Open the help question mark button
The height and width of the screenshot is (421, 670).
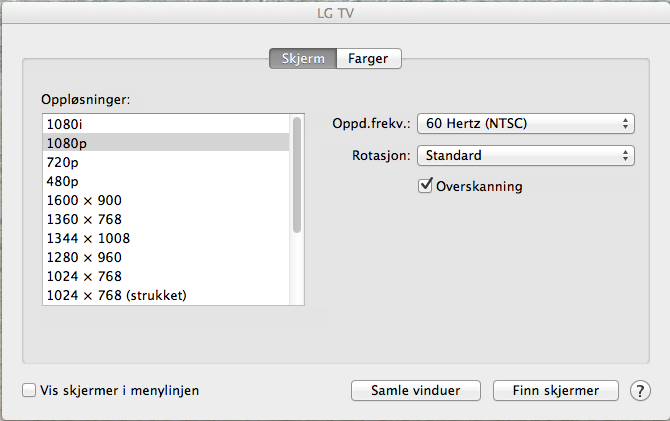(x=640, y=391)
